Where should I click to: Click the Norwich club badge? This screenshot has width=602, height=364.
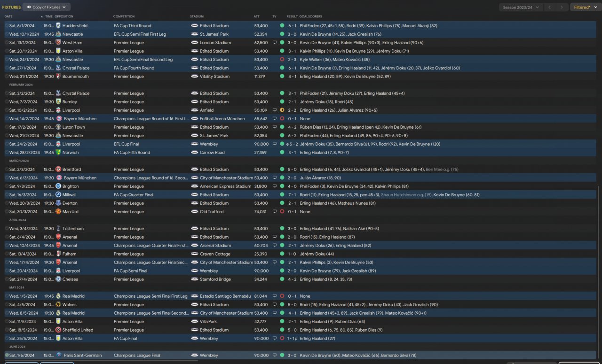(58, 153)
